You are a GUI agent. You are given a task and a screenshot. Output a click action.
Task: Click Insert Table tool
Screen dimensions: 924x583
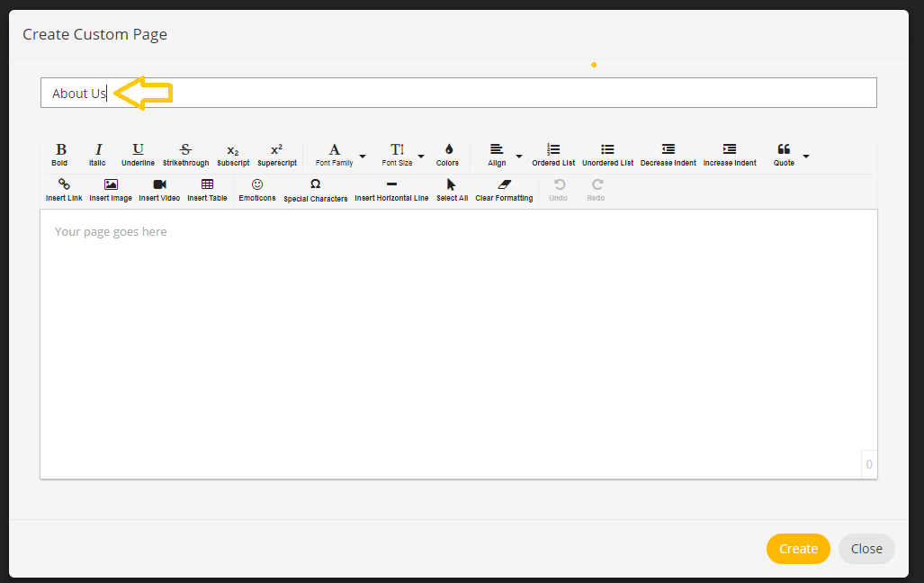[x=208, y=191]
